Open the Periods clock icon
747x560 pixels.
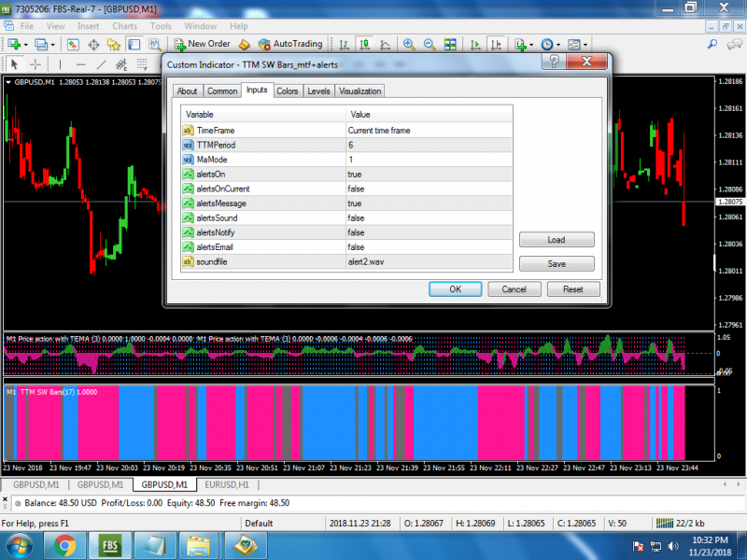pos(547,44)
